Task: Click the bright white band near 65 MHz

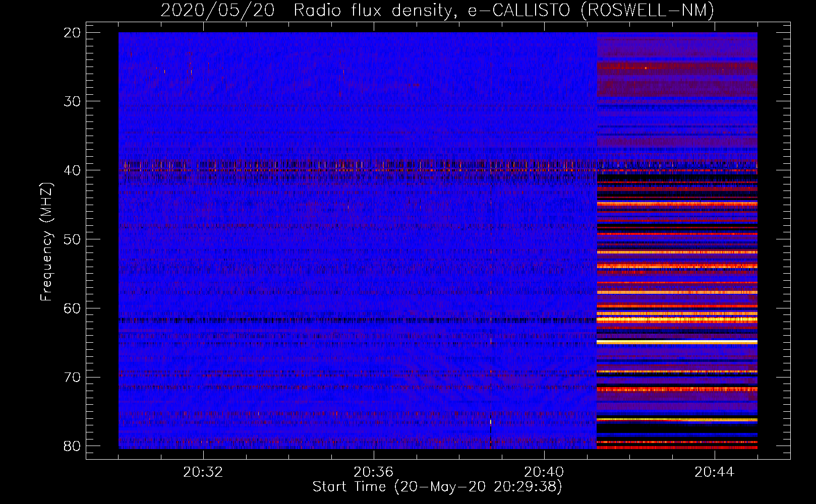Action: (x=677, y=342)
